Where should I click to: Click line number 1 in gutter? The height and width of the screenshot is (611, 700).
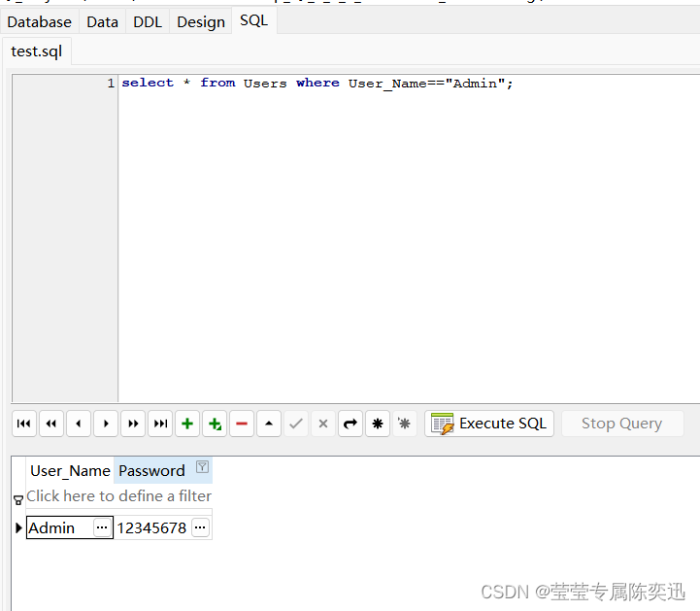tap(111, 84)
